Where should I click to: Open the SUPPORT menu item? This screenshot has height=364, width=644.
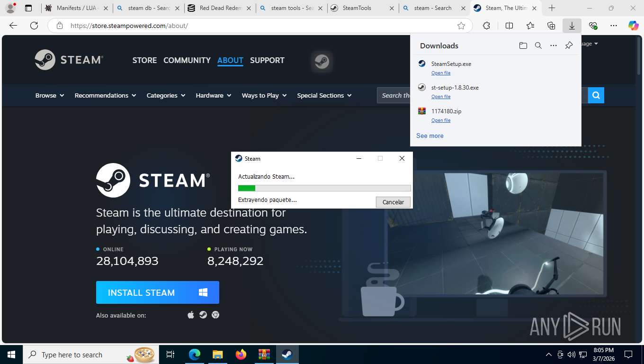pos(267,60)
